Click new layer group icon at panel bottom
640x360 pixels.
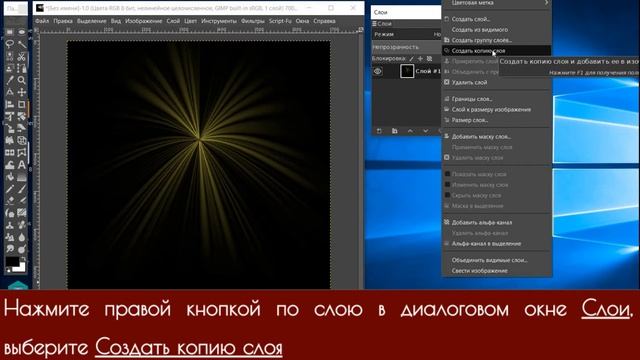click(394, 131)
